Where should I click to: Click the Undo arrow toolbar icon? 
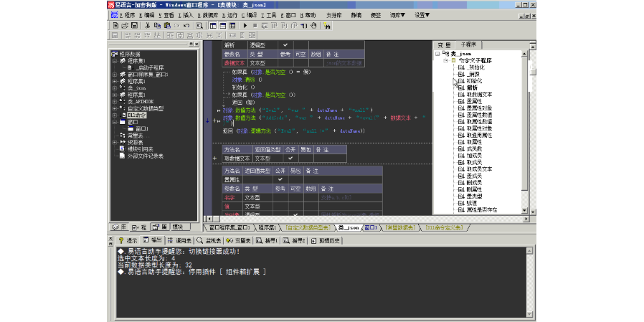pos(186,25)
